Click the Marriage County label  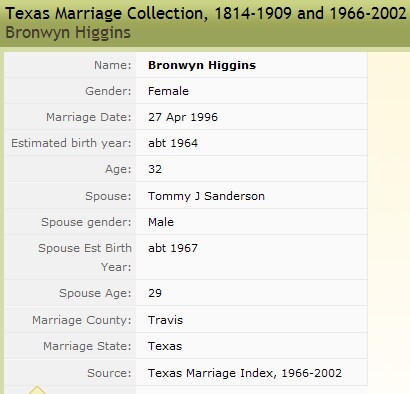pyautogui.click(x=82, y=320)
